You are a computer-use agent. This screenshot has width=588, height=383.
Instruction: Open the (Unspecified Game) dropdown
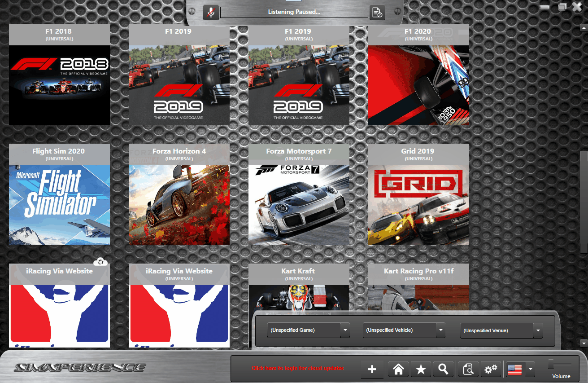pos(308,330)
